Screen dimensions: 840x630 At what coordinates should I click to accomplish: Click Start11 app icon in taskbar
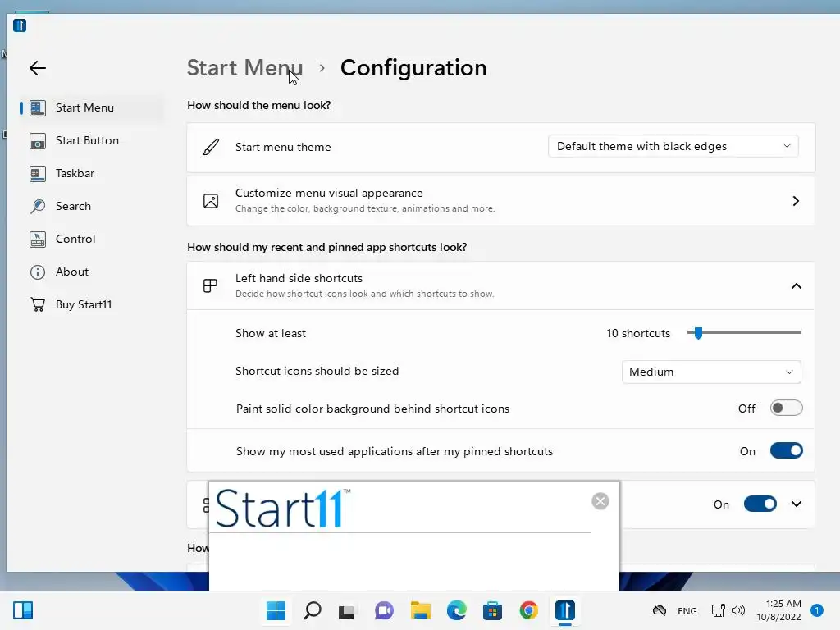point(565,610)
